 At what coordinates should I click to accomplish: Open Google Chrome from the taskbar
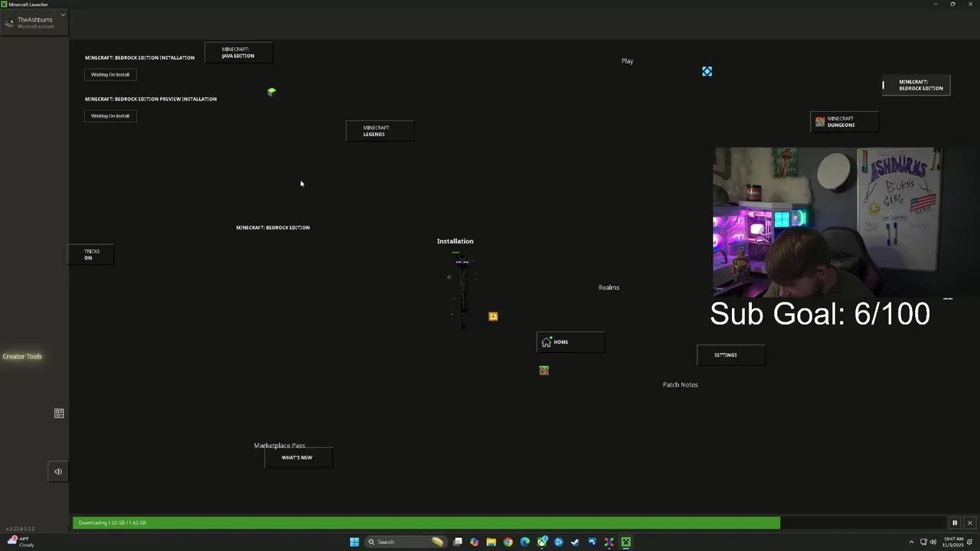click(x=508, y=542)
